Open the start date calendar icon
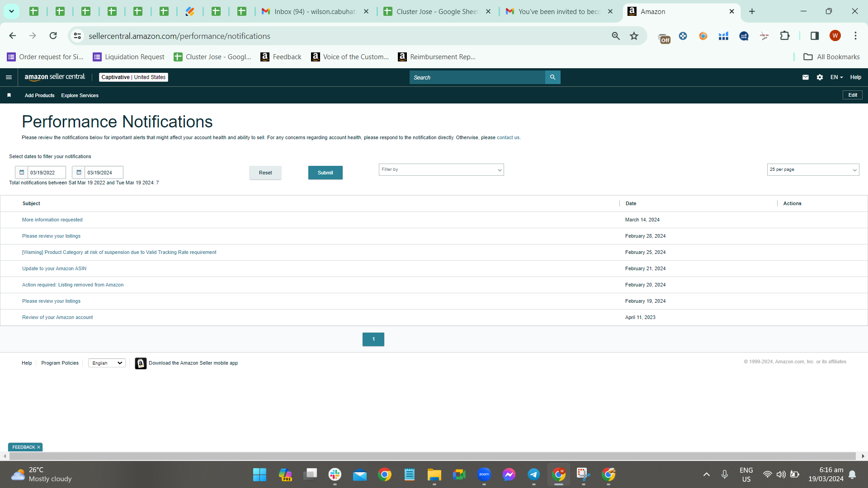This screenshot has width=868, height=488. [x=22, y=173]
